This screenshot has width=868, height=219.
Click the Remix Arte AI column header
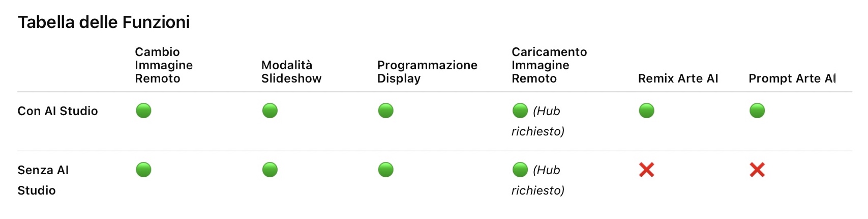point(678,78)
